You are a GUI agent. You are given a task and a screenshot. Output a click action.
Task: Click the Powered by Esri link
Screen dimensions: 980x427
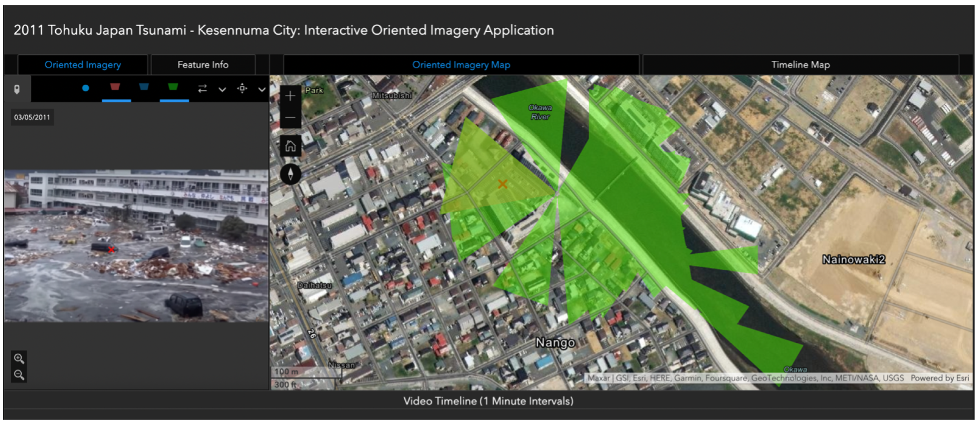[x=939, y=378]
